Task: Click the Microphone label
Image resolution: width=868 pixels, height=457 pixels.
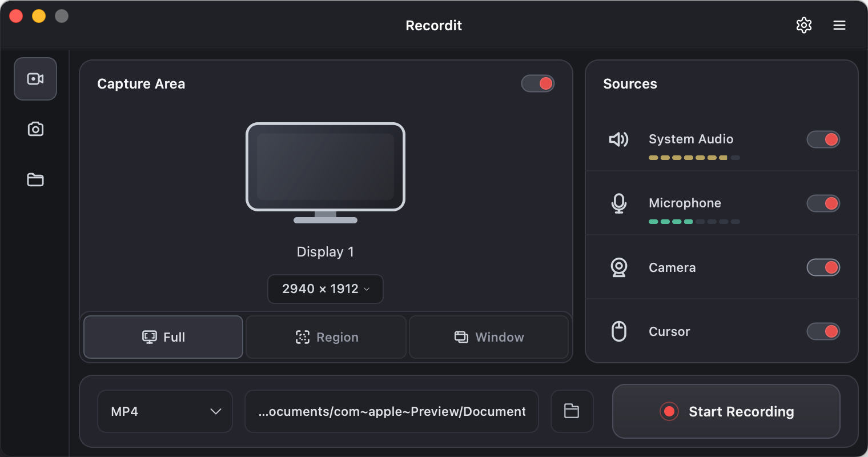Action: 685,203
